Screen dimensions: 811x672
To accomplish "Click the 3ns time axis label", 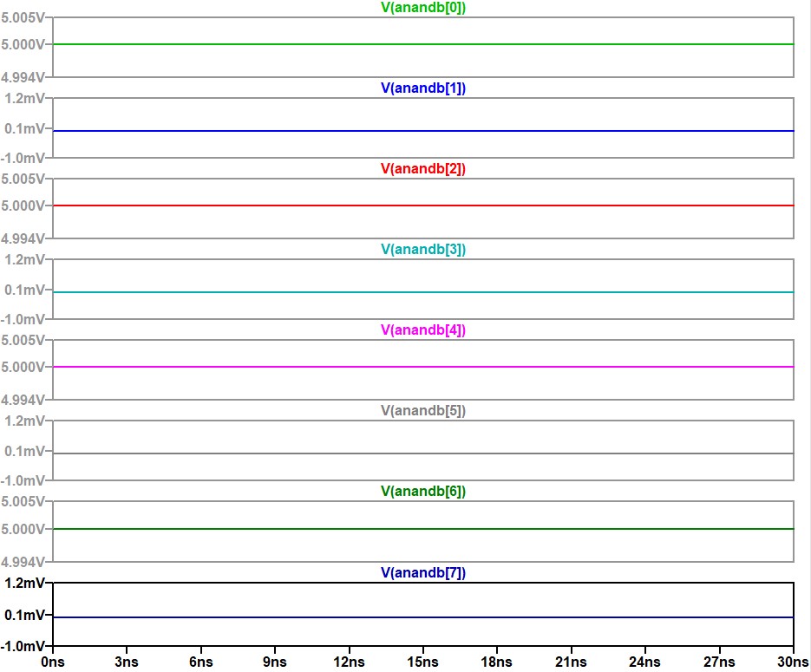I will (x=127, y=662).
